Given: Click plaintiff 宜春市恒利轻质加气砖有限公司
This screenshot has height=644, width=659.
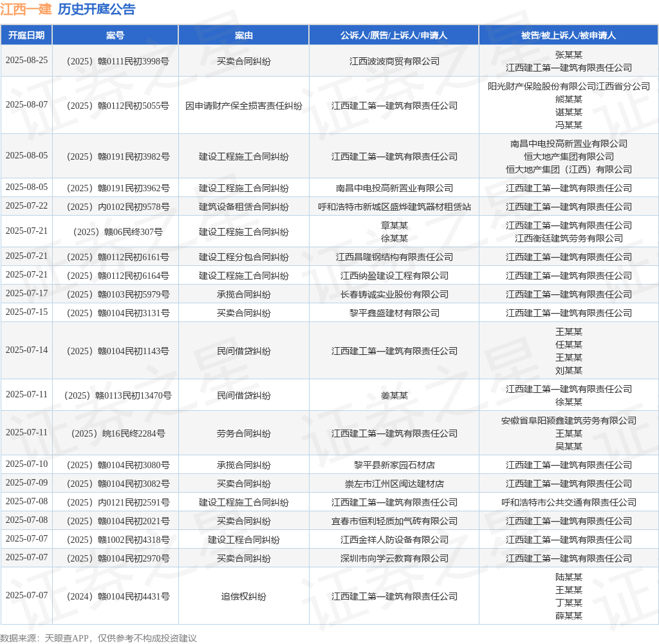Looking at the screenshot, I should coord(394,521).
